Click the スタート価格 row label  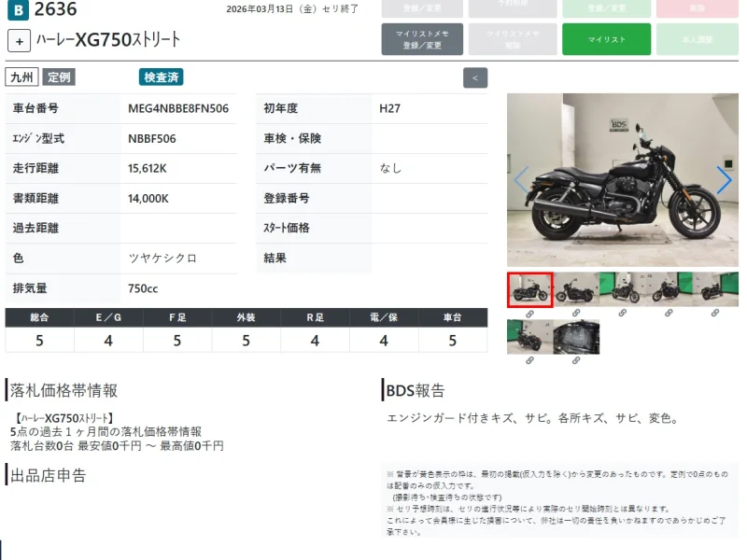click(x=287, y=228)
